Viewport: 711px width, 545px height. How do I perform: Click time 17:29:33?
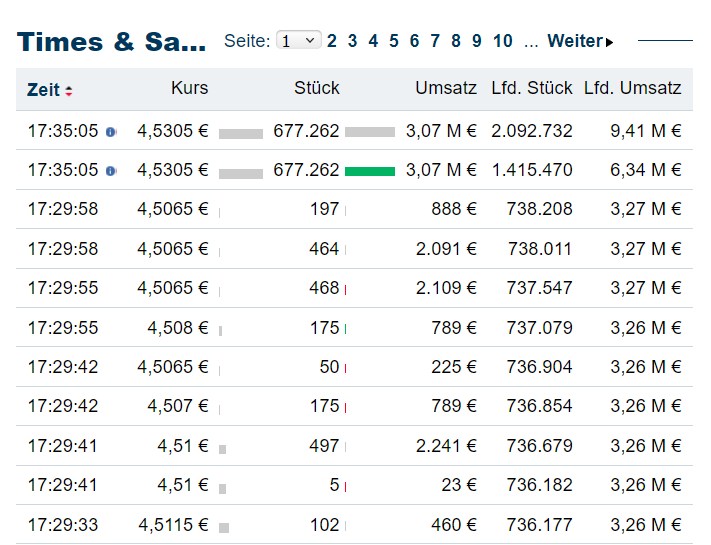63,525
